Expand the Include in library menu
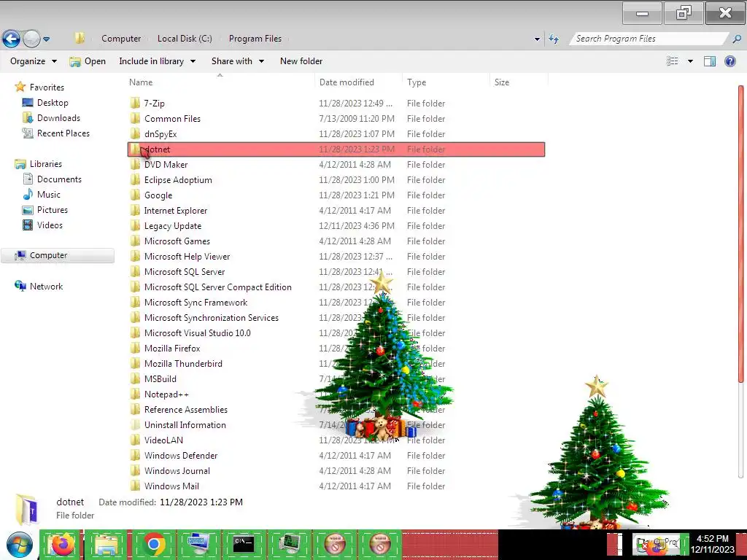This screenshot has height=560, width=747. (157, 61)
